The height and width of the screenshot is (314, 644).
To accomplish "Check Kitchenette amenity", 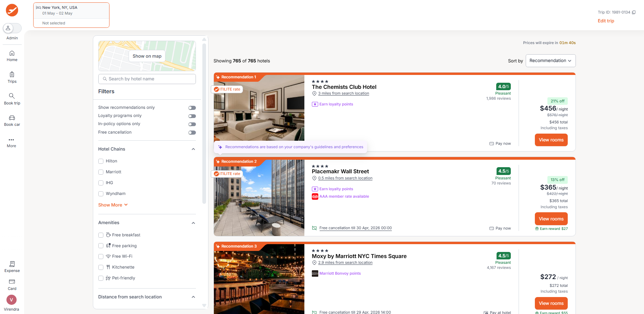I will (101, 268).
